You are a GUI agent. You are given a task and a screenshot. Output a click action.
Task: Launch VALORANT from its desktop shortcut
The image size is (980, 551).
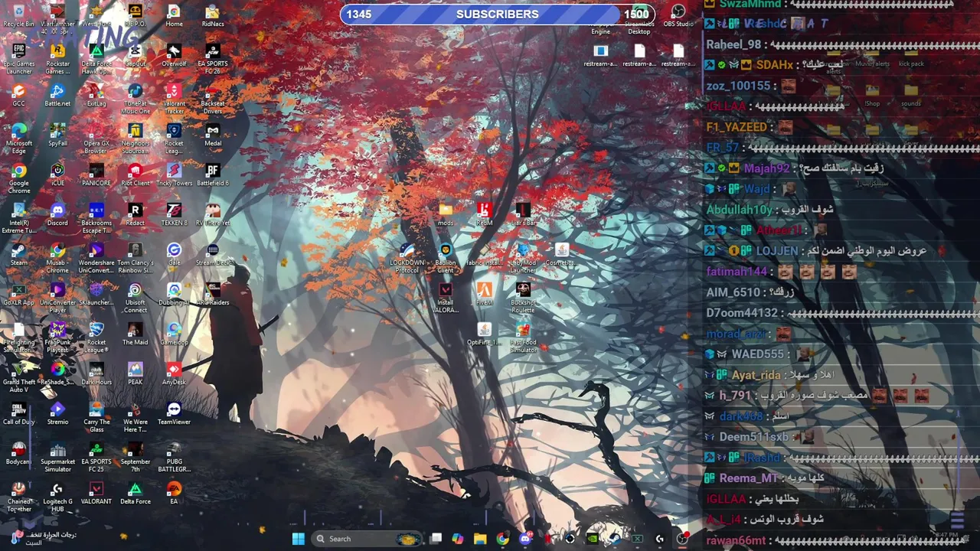pos(96,494)
